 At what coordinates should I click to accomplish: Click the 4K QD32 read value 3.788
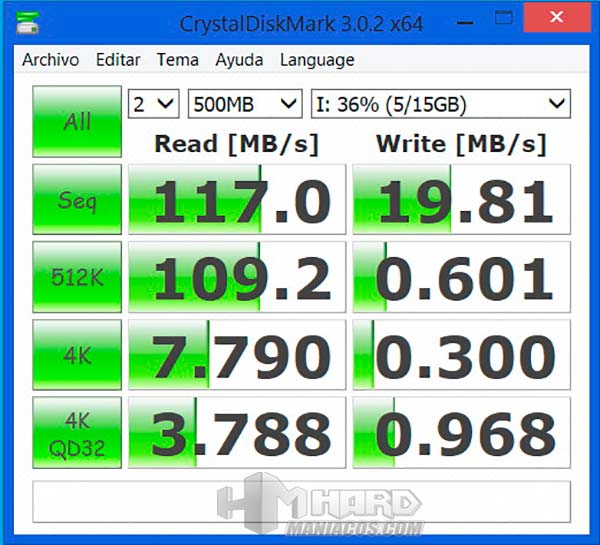(237, 432)
